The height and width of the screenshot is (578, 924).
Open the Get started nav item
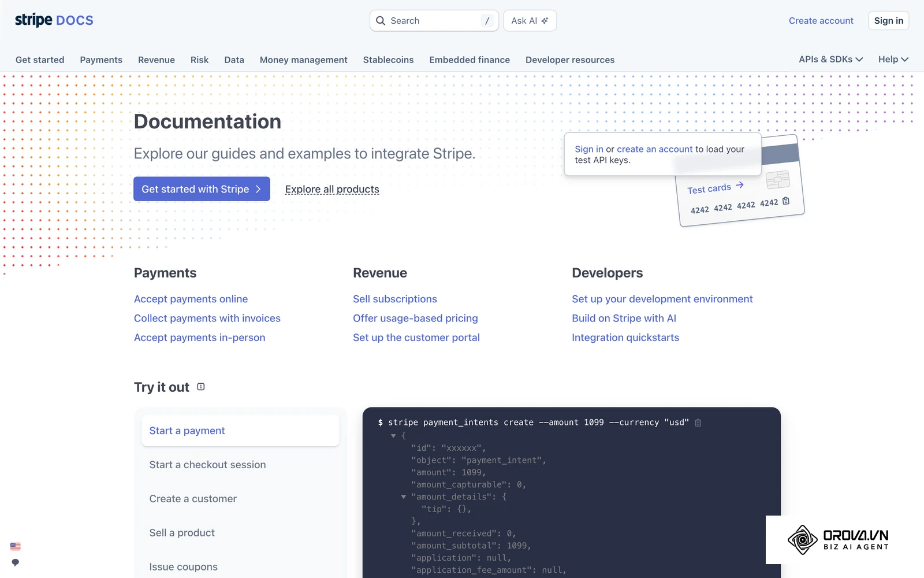[40, 60]
